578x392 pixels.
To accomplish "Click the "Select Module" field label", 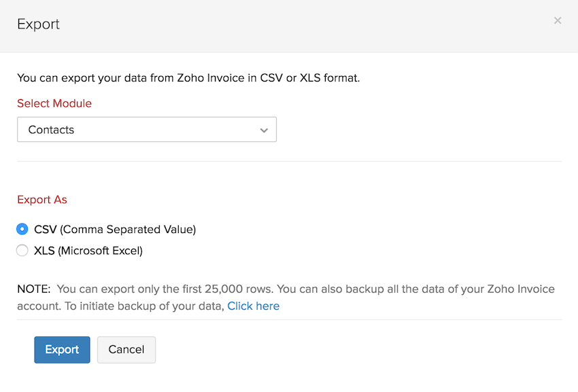I will 54,103.
